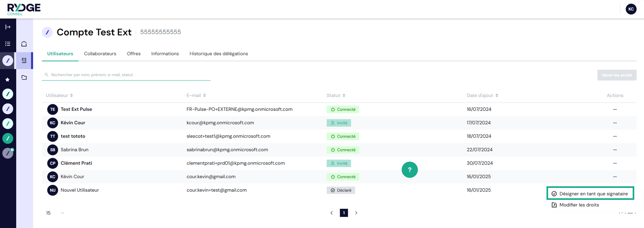
Task: Open the KC profile avatar at top right
Action: [631, 9]
